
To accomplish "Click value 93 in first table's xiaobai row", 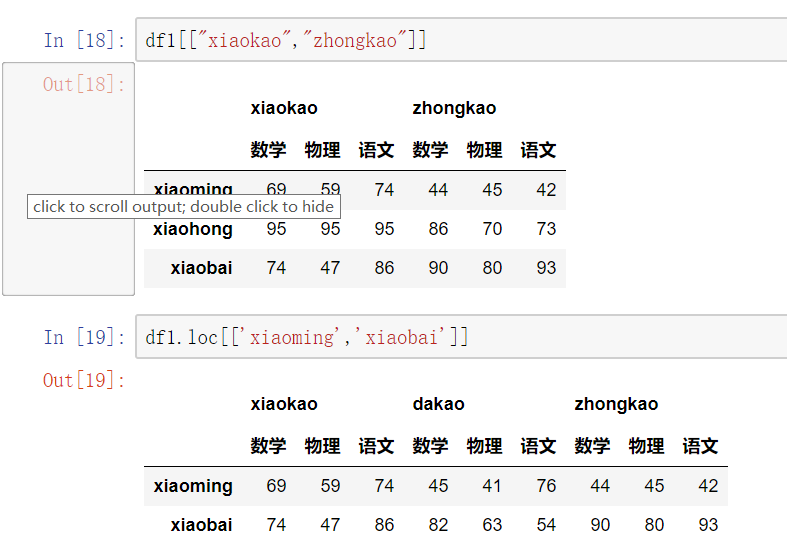I will tap(546, 268).
